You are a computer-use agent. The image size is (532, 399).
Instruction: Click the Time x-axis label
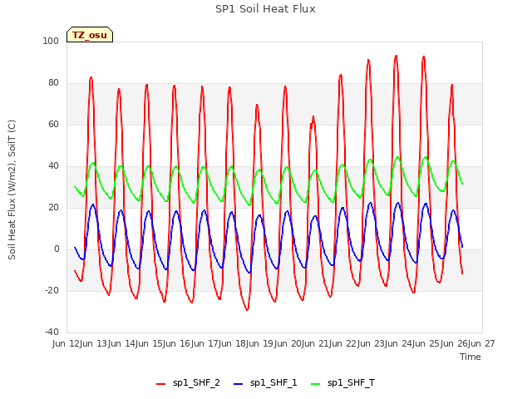pyautogui.click(x=470, y=357)
